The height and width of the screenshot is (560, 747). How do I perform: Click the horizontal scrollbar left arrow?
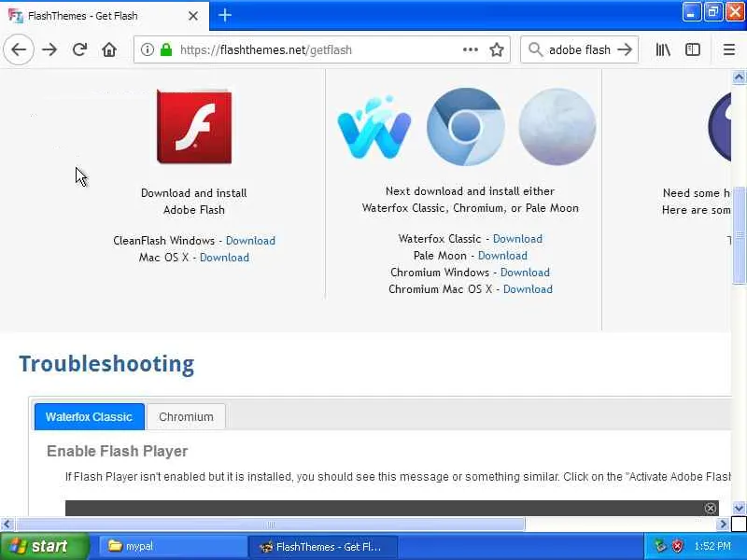7,525
